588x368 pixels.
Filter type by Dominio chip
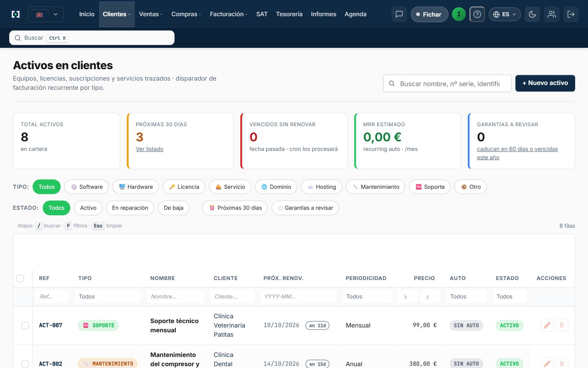276,187
